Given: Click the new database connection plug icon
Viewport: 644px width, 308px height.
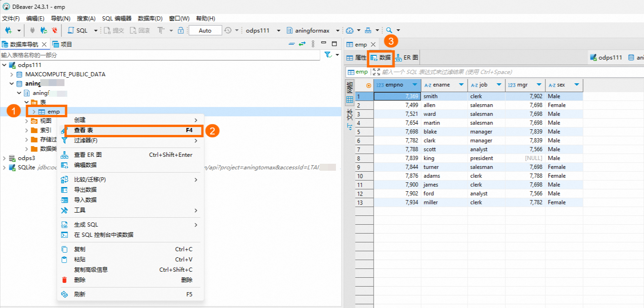Looking at the screenshot, I should [x=8, y=30].
